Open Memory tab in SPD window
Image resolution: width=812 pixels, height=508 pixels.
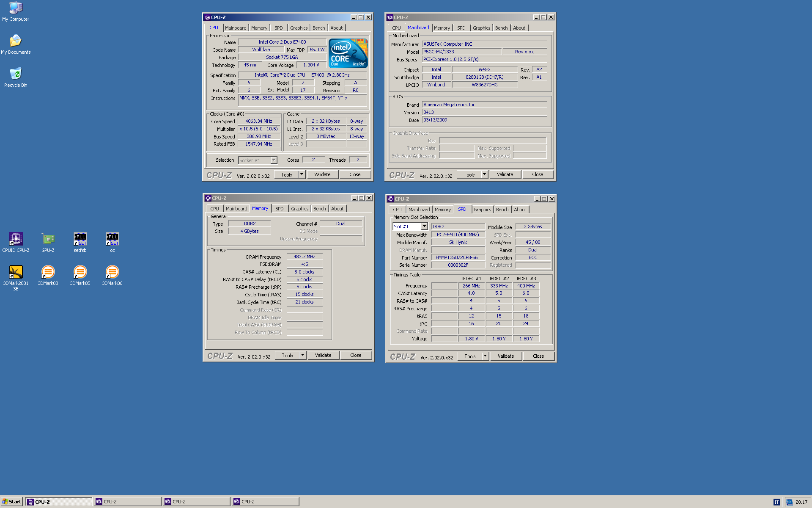[443, 210]
